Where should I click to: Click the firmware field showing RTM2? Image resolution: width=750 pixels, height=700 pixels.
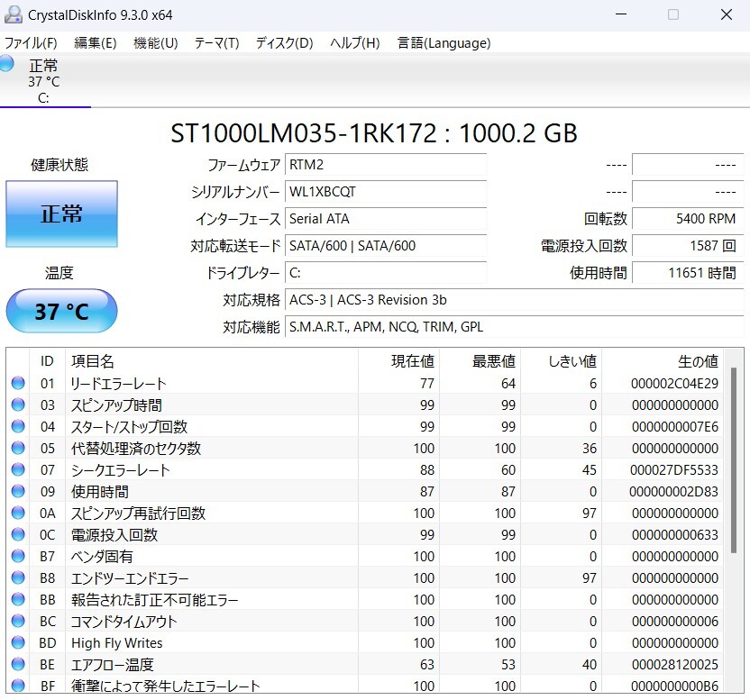[386, 164]
